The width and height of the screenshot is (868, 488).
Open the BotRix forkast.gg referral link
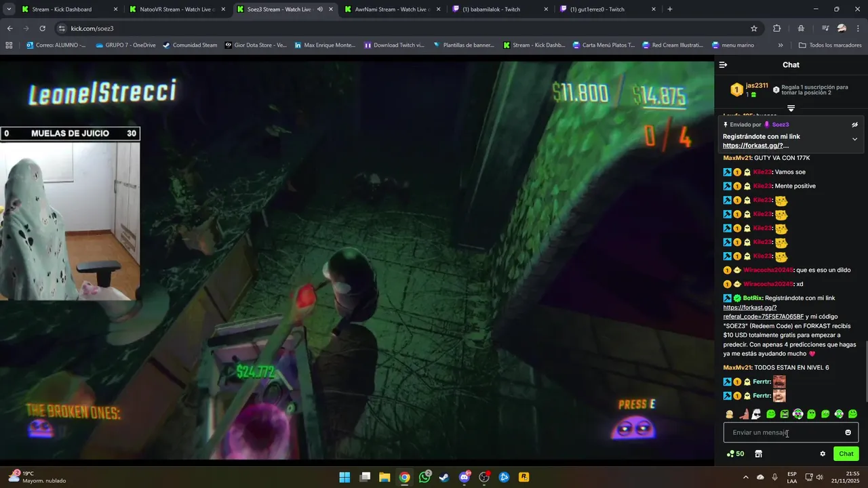point(764,312)
